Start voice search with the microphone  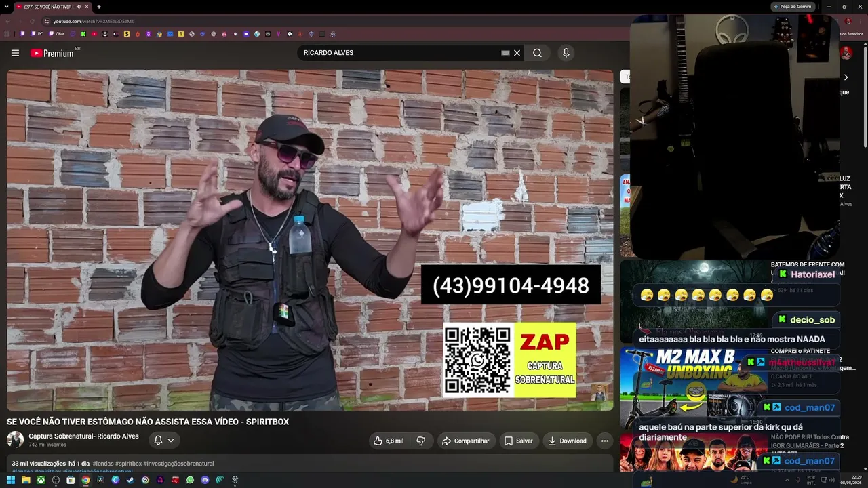click(566, 53)
